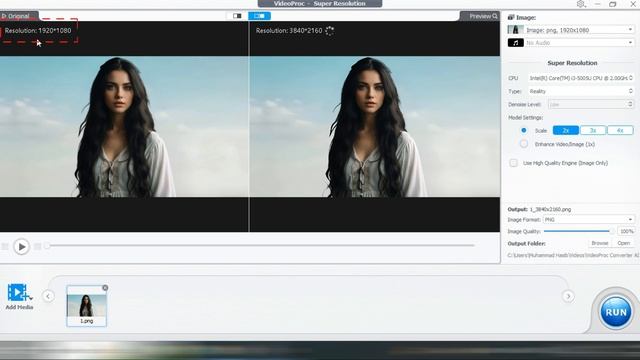Click the Image section header icon
Viewport: 640px width, 360px height.
[x=511, y=17]
